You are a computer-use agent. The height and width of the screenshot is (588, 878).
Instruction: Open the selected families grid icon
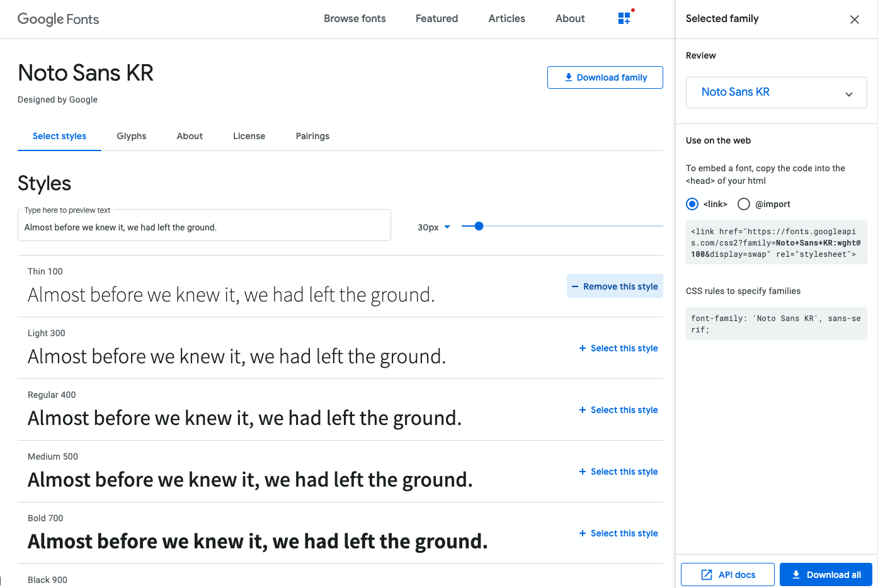pyautogui.click(x=624, y=18)
